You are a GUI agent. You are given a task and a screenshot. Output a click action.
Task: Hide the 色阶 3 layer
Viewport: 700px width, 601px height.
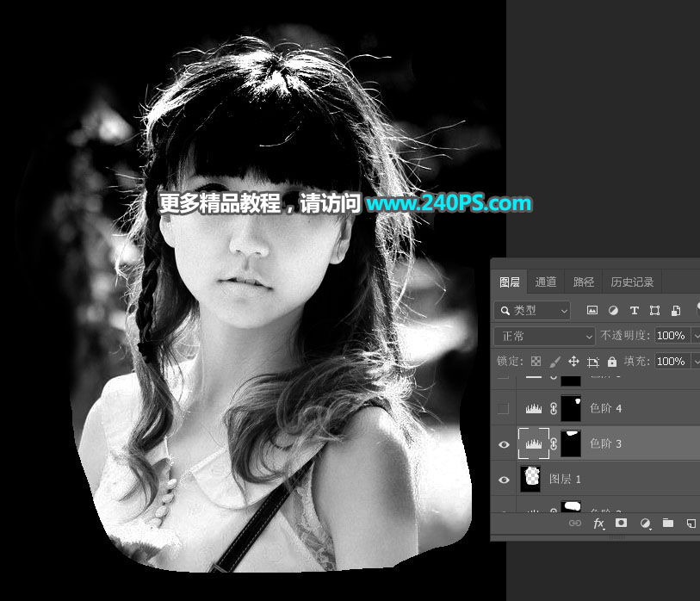pos(504,444)
